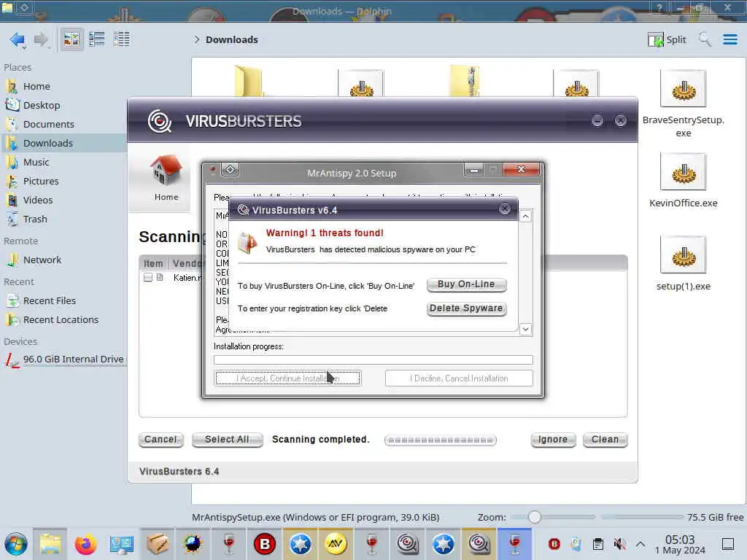This screenshot has width=747, height=560.
Task: Click Select All in VirusBursters
Action: pos(227,440)
